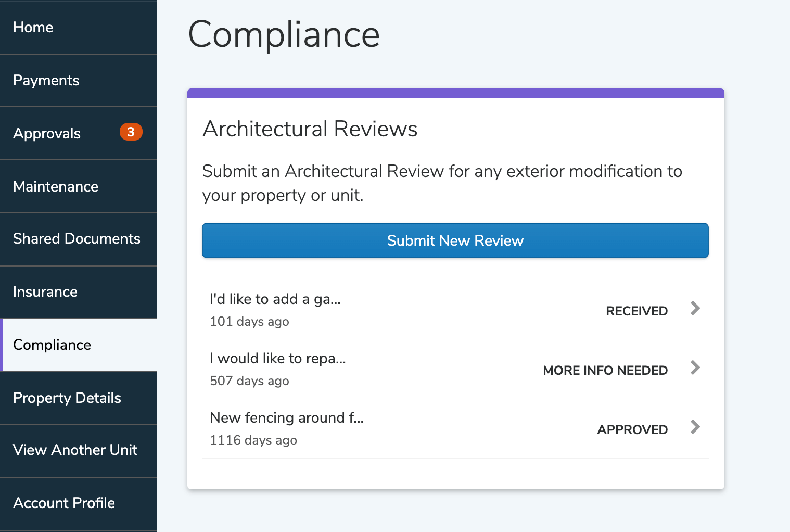This screenshot has width=790, height=532.
Task: Expand the chevron beside RECEIVED status
Action: (695, 309)
